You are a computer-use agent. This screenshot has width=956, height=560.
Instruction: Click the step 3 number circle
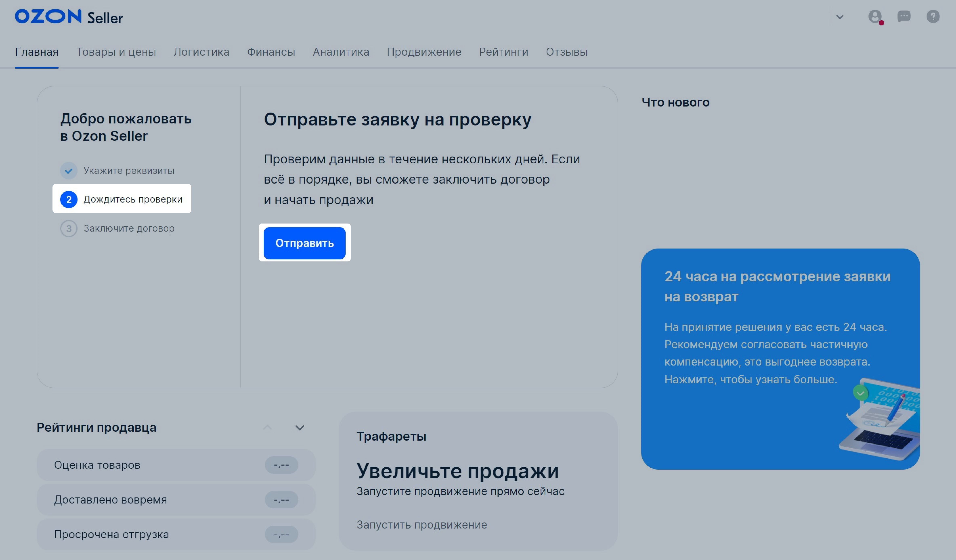coord(69,228)
